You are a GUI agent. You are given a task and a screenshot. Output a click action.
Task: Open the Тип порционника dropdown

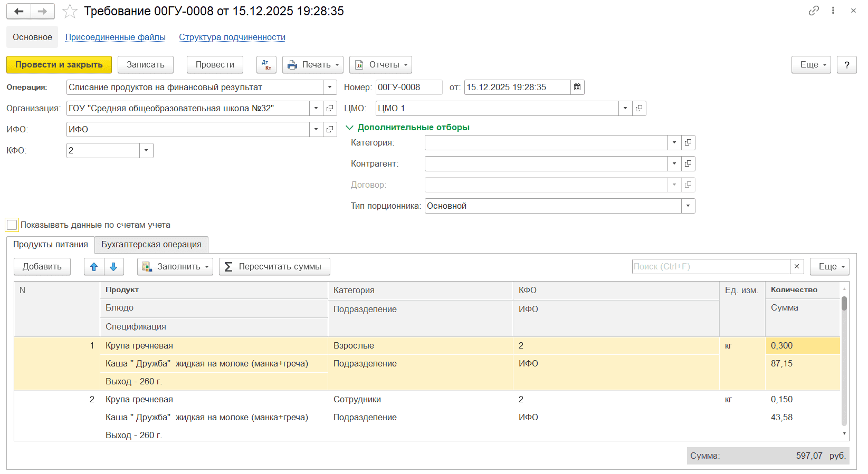688,206
